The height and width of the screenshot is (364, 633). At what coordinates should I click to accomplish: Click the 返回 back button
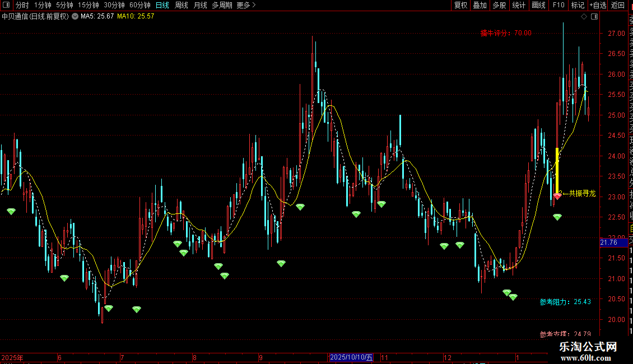pos(618,5)
